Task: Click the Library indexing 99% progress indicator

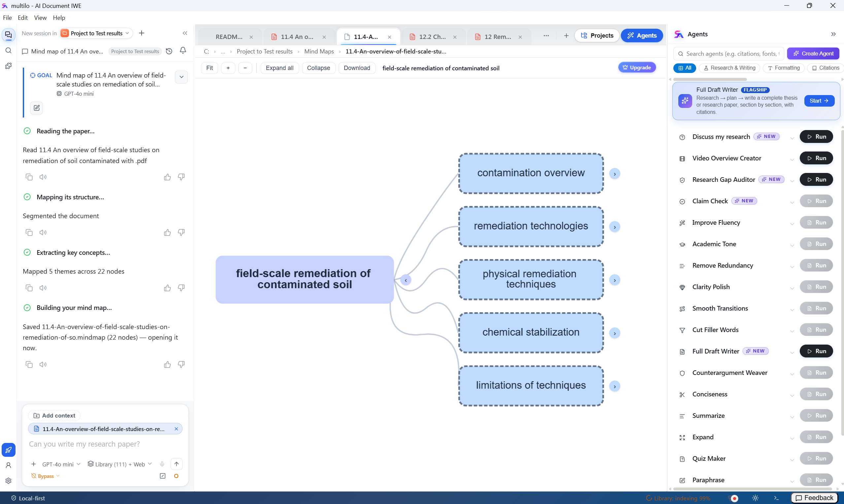Action: pos(678,498)
